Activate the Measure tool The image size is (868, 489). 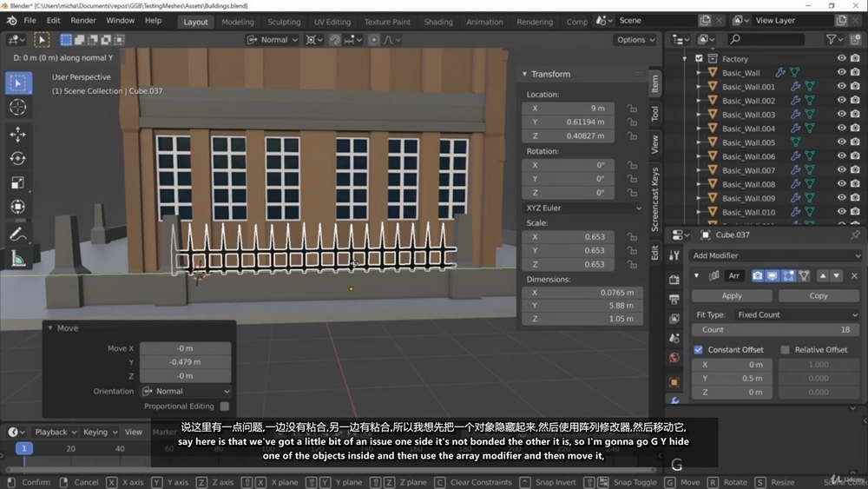tap(17, 258)
